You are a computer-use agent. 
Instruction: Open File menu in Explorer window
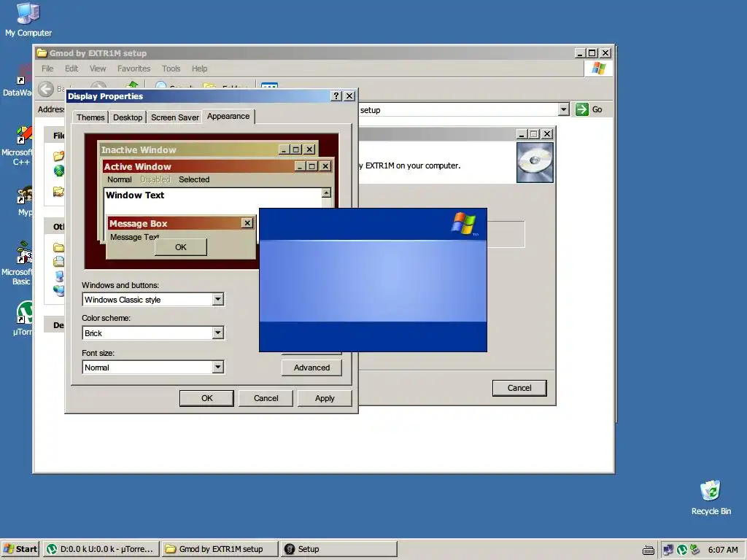tap(47, 69)
